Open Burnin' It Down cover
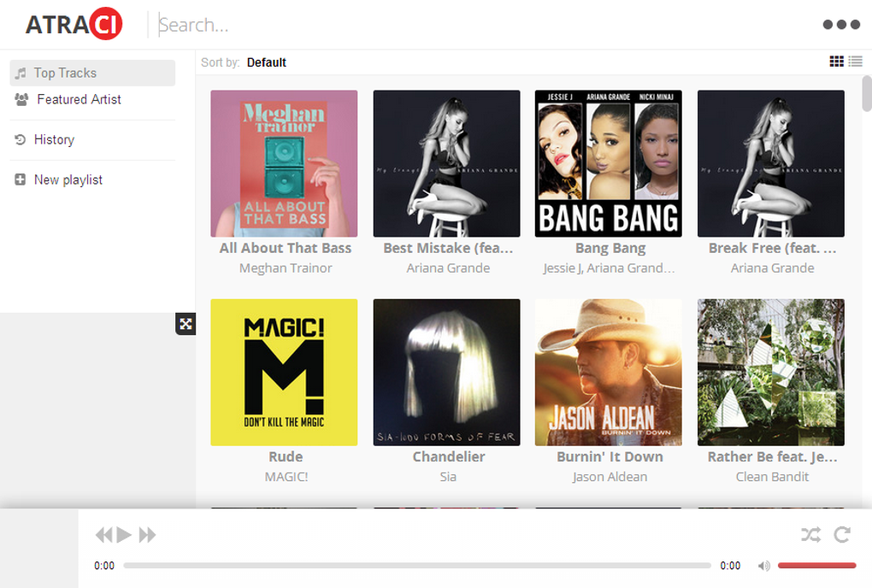 pyautogui.click(x=609, y=373)
